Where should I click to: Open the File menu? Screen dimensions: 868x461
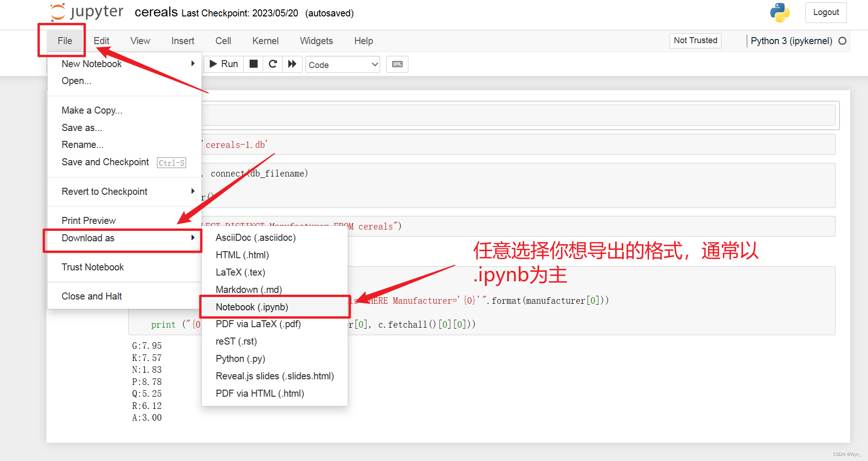[x=65, y=41]
